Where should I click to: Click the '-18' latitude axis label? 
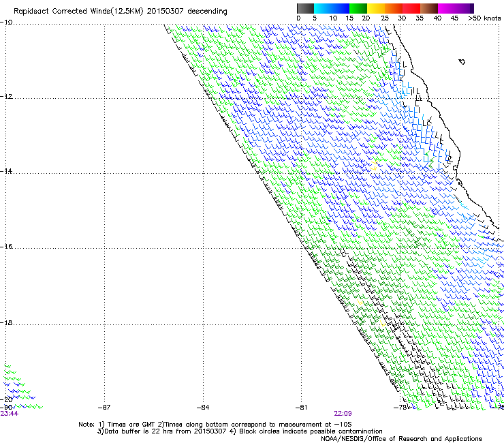point(6,322)
